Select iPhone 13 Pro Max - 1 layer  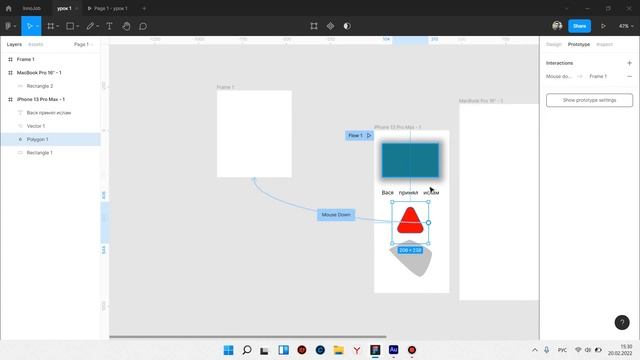(51, 99)
